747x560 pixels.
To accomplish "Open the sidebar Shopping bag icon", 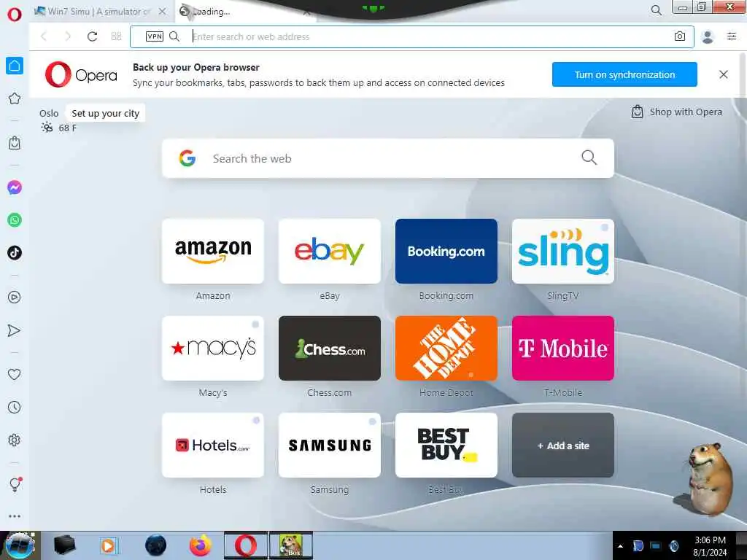I will pos(15,143).
